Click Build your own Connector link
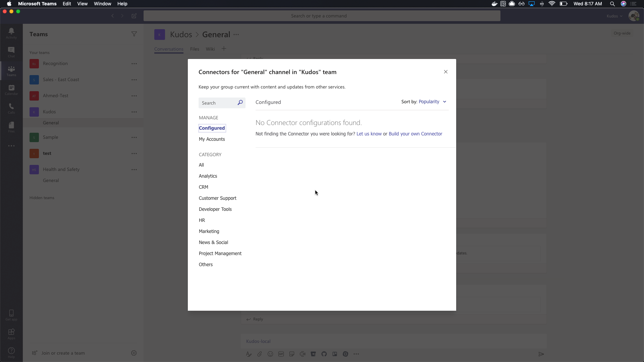The height and width of the screenshot is (362, 644). coord(415,134)
